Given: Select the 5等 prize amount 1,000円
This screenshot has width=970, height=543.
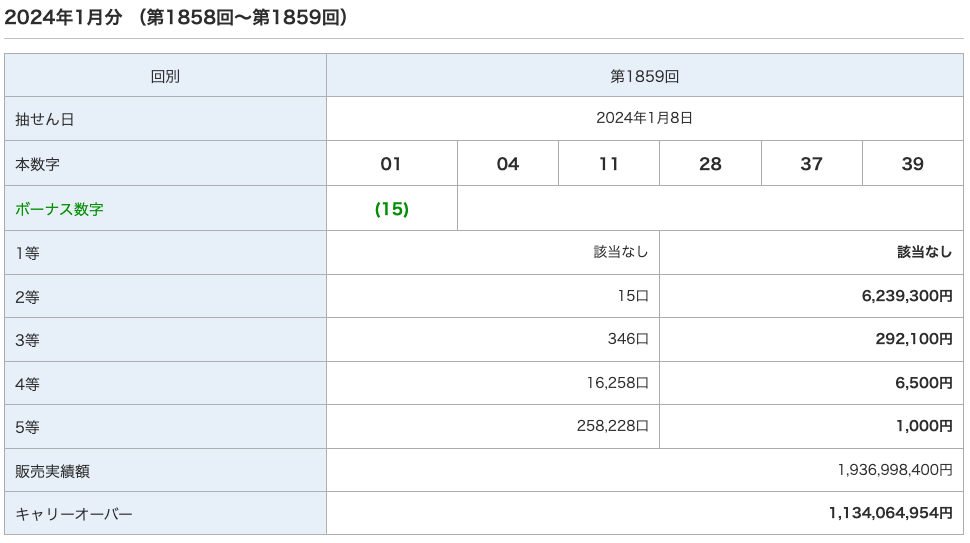Looking at the screenshot, I should pos(924,426).
